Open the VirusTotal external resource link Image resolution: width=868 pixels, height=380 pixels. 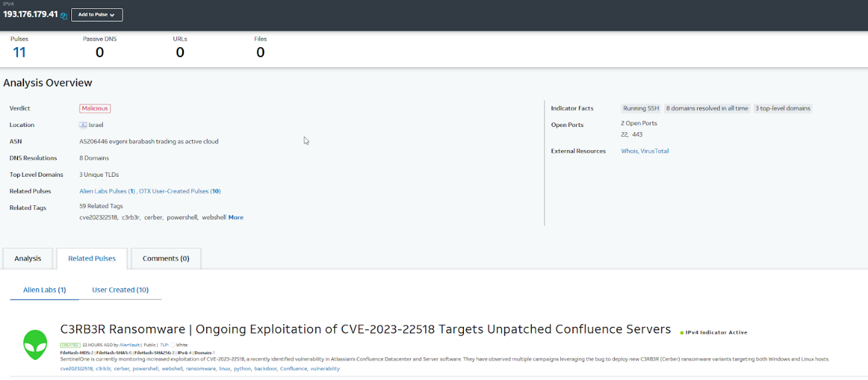(655, 151)
